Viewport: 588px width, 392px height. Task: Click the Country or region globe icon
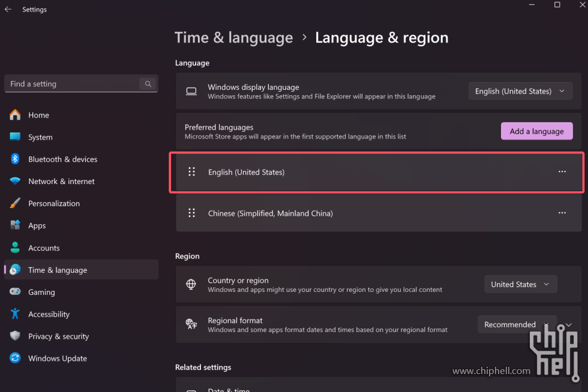pyautogui.click(x=191, y=284)
